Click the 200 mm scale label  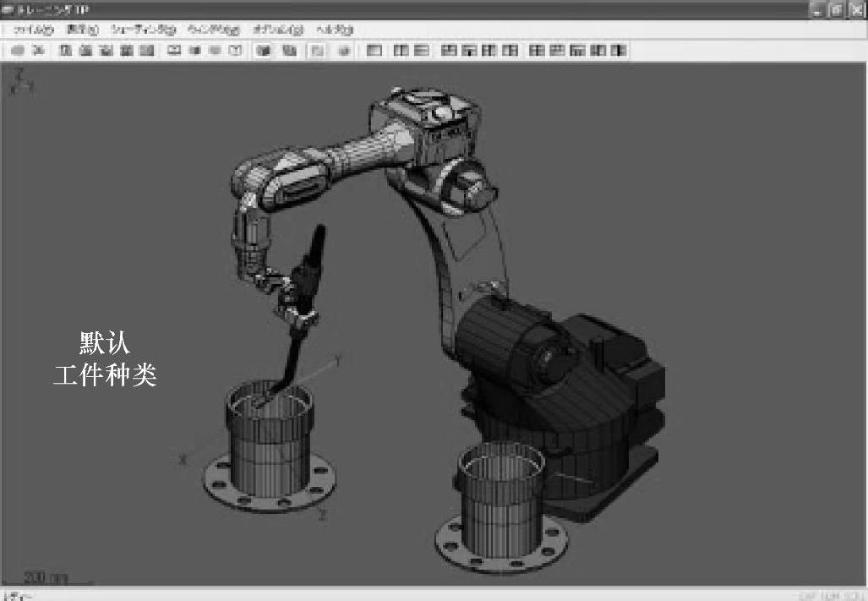[x=45, y=578]
